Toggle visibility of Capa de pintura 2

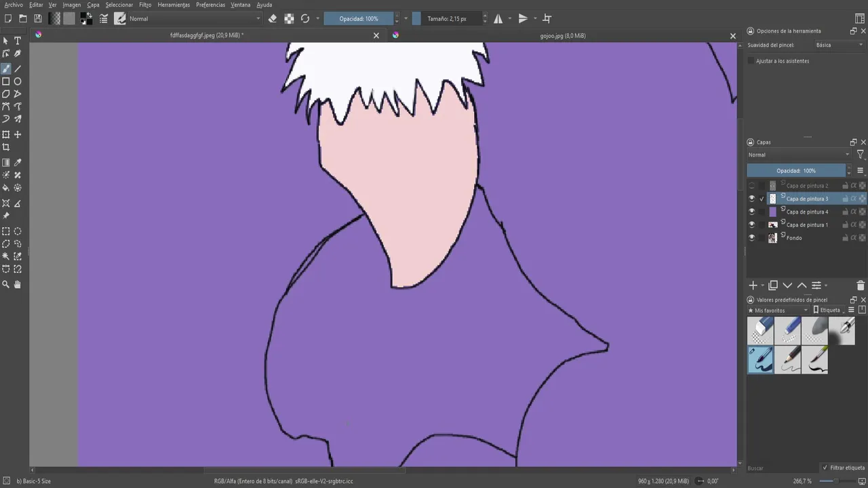751,186
